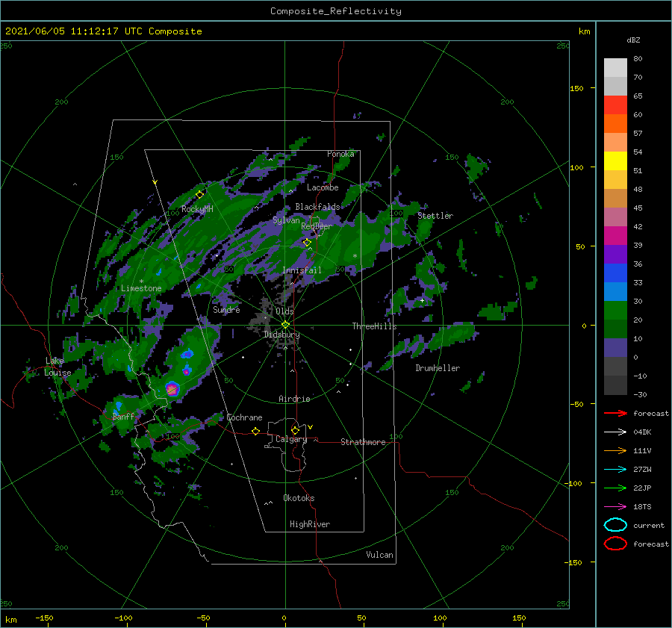Click the asterisk marker above Limestone
The image size is (672, 628).
pos(141,282)
